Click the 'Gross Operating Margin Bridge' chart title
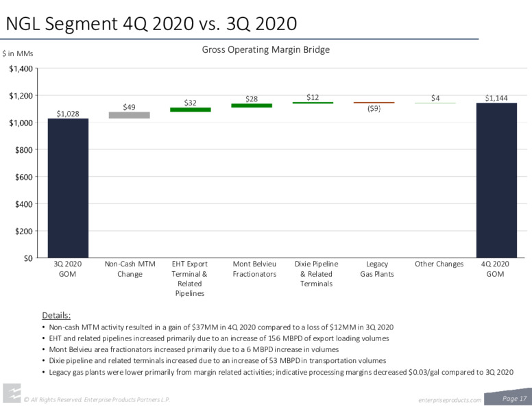532x411 pixels. tap(266, 49)
